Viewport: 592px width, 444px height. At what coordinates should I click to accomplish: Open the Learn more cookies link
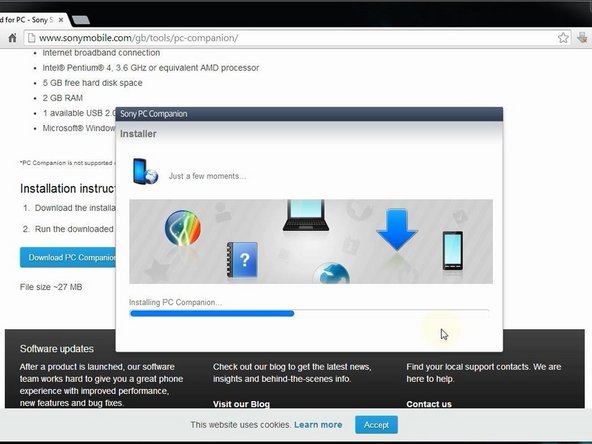point(318,425)
